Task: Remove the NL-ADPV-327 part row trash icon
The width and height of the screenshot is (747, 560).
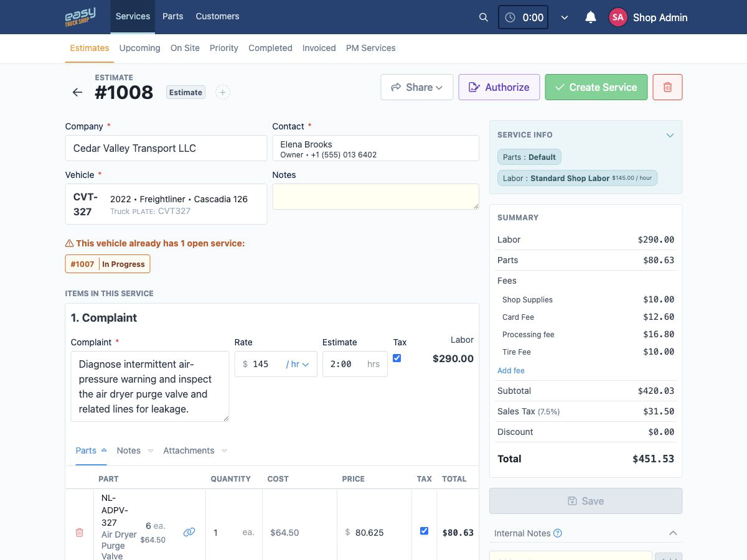Action: (x=79, y=533)
